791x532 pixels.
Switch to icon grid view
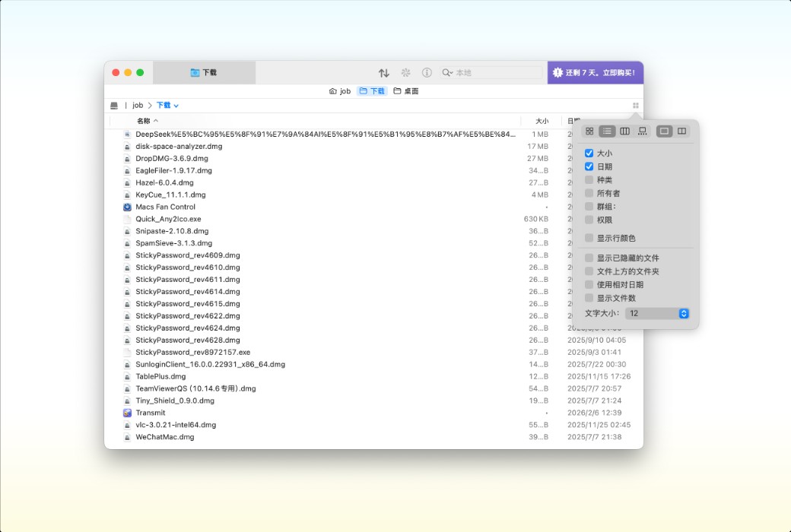pyautogui.click(x=590, y=131)
